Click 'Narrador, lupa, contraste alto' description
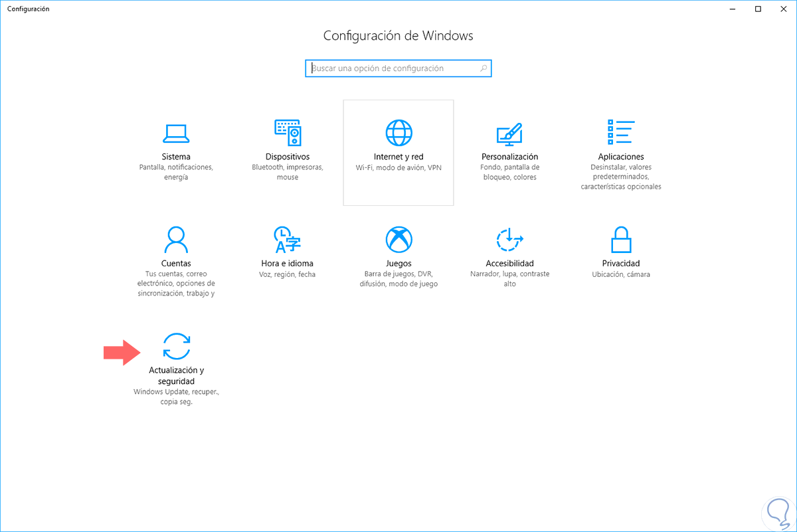The height and width of the screenshot is (532, 797). (509, 279)
